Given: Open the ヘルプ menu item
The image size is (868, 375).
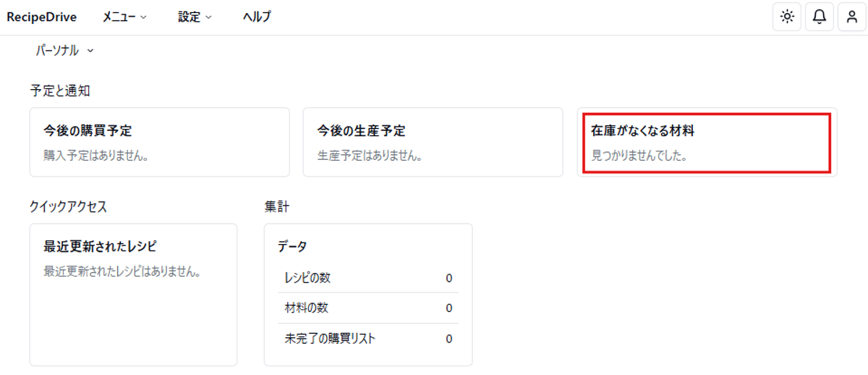Looking at the screenshot, I should click(257, 17).
